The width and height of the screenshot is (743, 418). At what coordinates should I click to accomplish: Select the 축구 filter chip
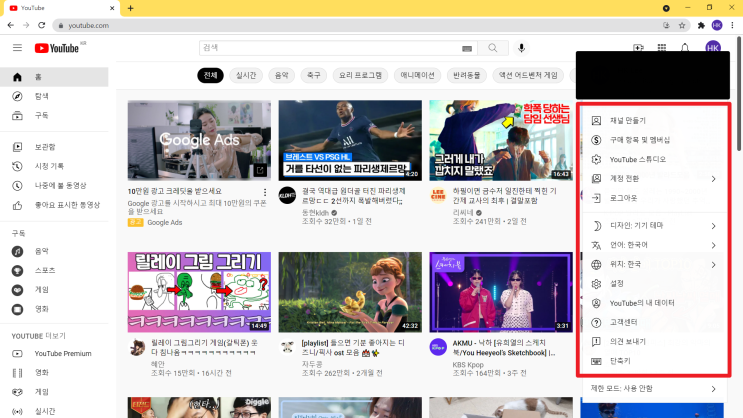[x=314, y=75]
